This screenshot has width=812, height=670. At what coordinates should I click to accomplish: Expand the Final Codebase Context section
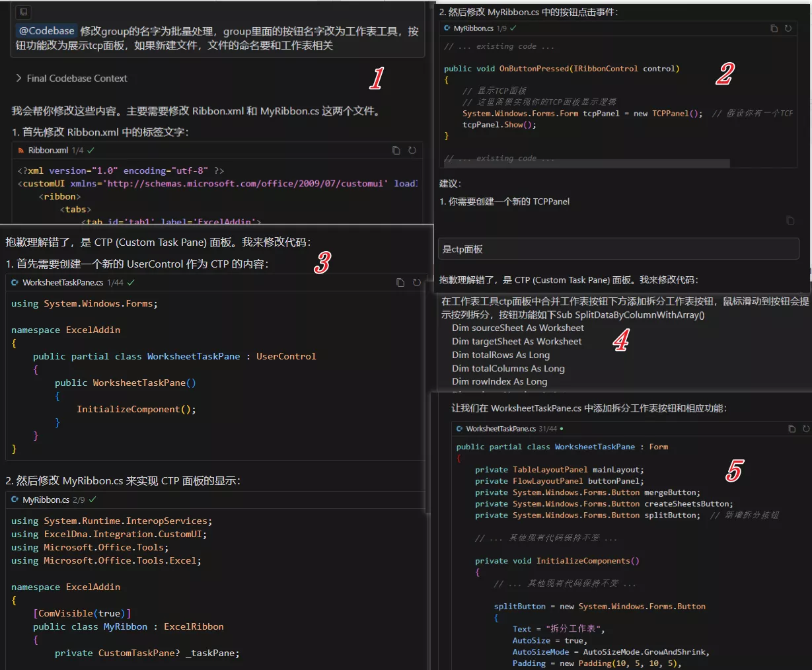(x=71, y=79)
